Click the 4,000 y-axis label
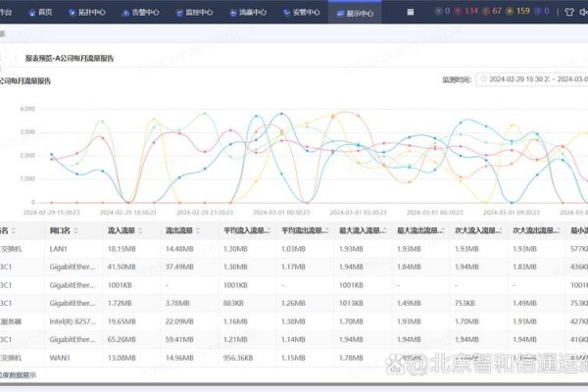The height and width of the screenshot is (392, 588). (27, 109)
